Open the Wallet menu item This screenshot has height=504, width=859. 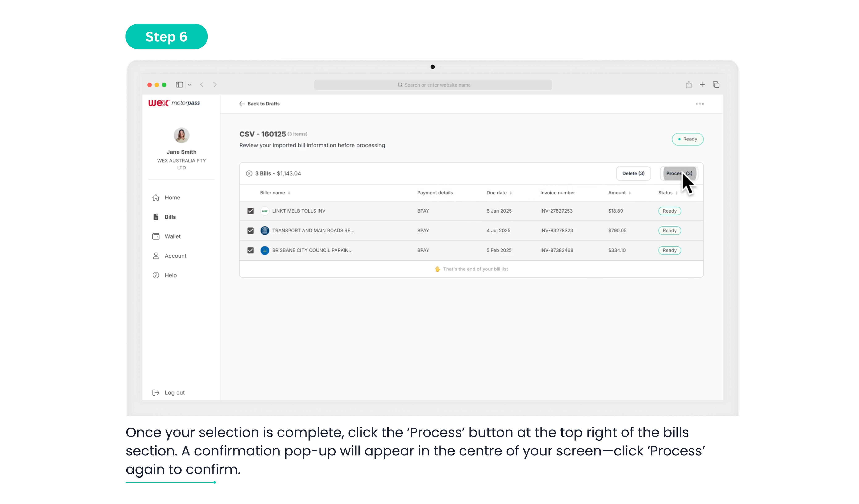click(x=173, y=236)
